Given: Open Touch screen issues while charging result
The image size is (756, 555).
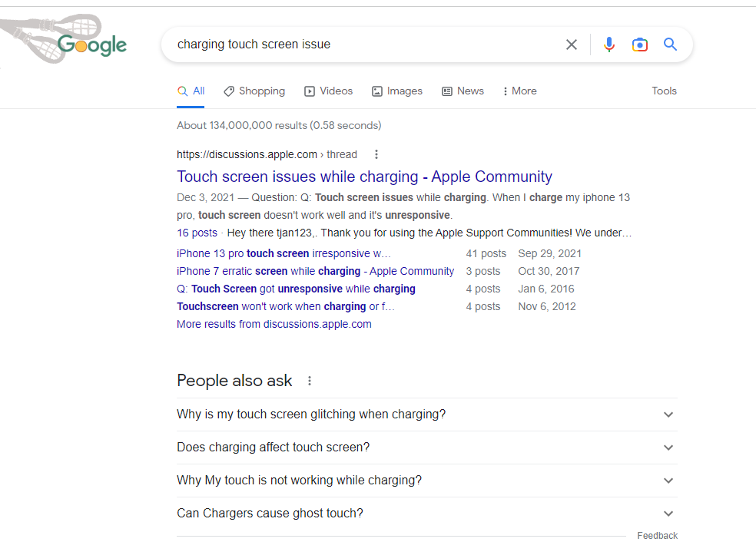Looking at the screenshot, I should [364, 177].
